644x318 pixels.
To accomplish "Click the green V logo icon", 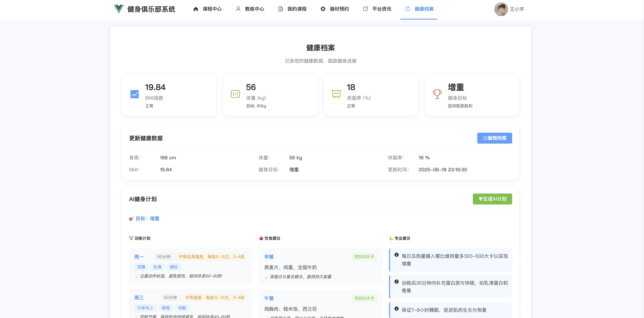I will coord(119,9).
